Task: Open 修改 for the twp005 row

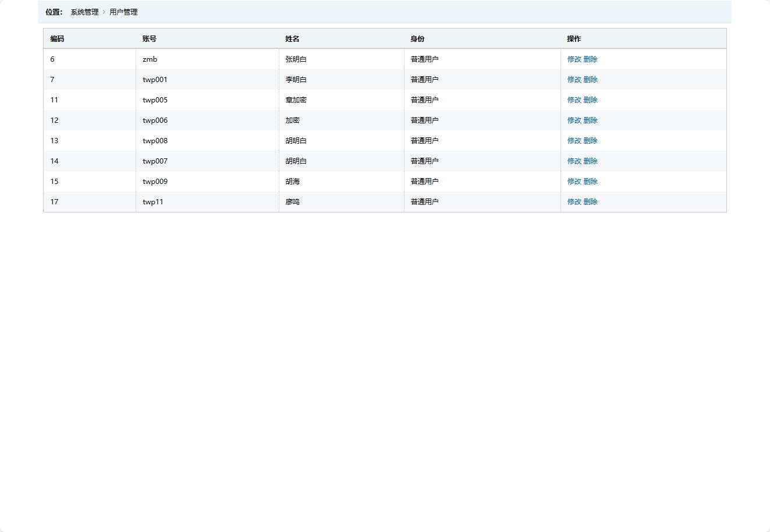Action: click(574, 100)
